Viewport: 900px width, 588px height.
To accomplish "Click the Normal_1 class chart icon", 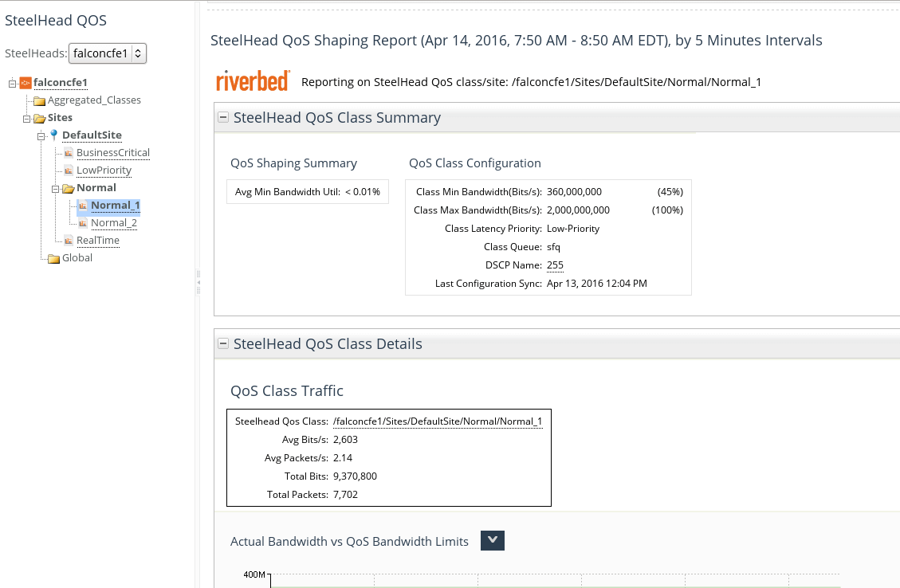I will pyautogui.click(x=83, y=206).
